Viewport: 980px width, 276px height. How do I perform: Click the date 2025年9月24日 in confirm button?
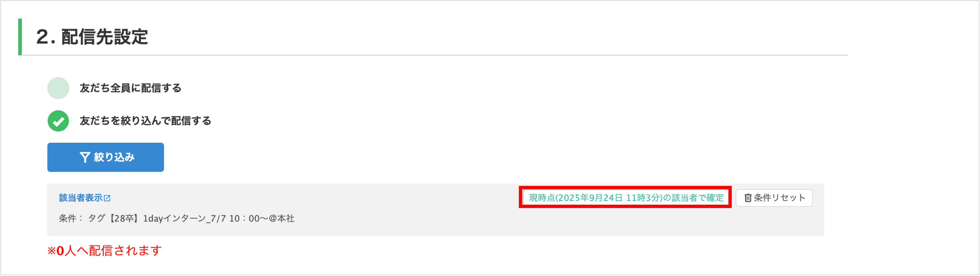[x=590, y=198]
